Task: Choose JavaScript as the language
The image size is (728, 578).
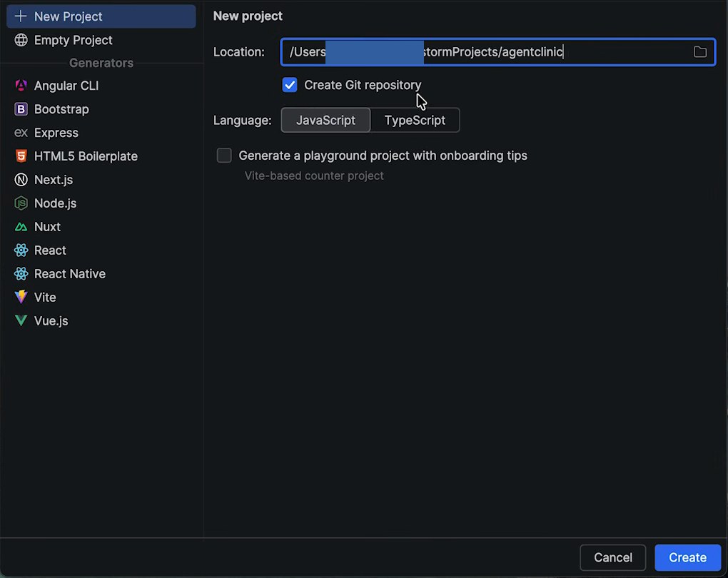Action: coord(325,121)
